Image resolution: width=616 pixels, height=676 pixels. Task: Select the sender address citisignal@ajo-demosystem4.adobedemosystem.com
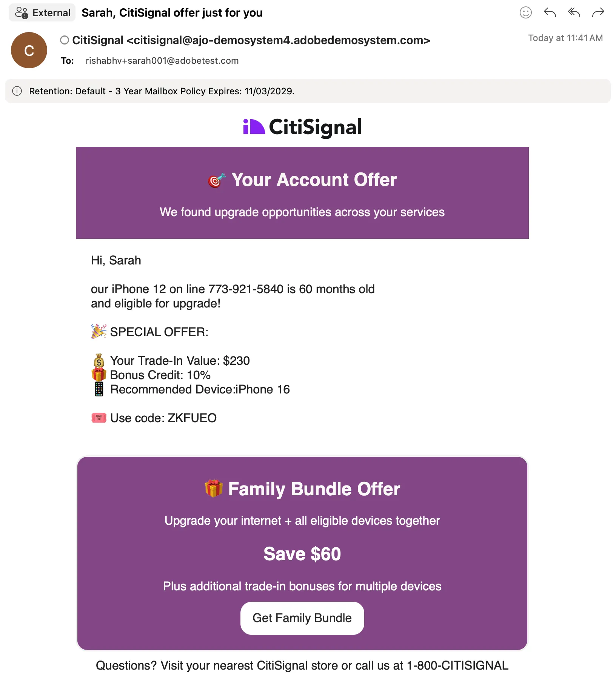278,40
